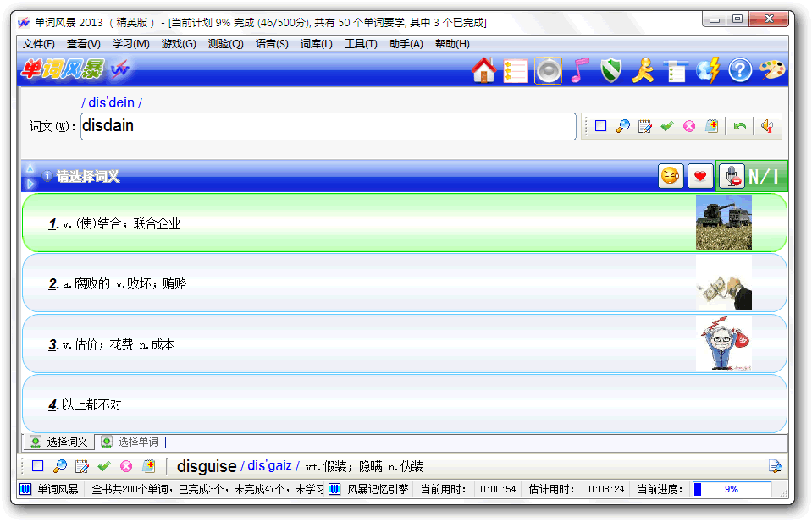Collapse panel using small up triangle
Image resolution: width=812 pixels, height=522 pixels.
click(x=30, y=168)
